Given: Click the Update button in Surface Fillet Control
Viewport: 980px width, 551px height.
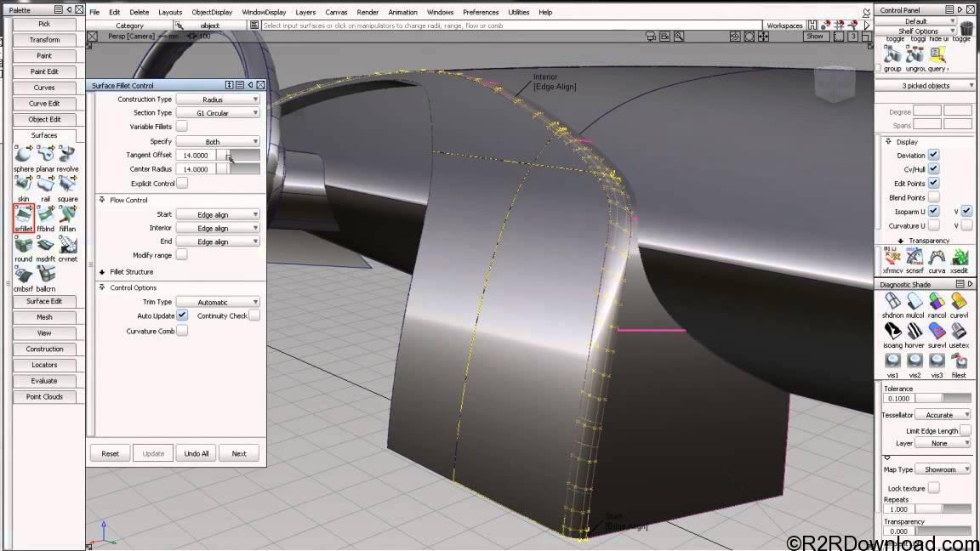Looking at the screenshot, I should click(x=153, y=453).
